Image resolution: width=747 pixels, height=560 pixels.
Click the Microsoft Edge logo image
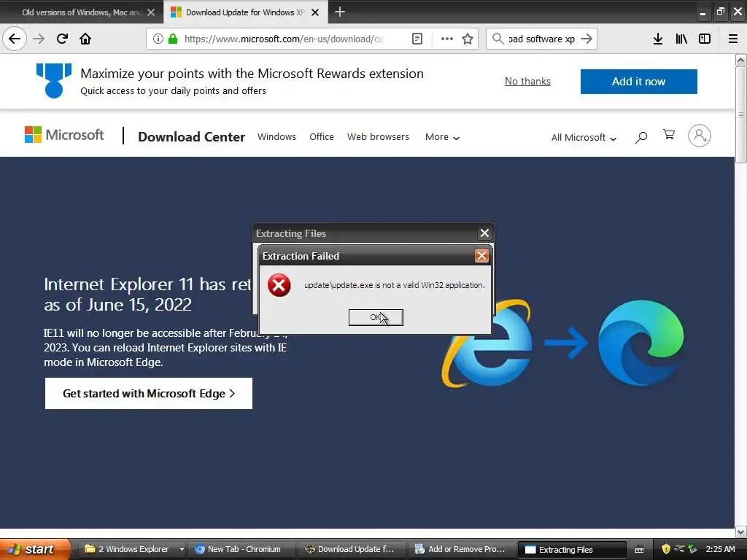(640, 343)
